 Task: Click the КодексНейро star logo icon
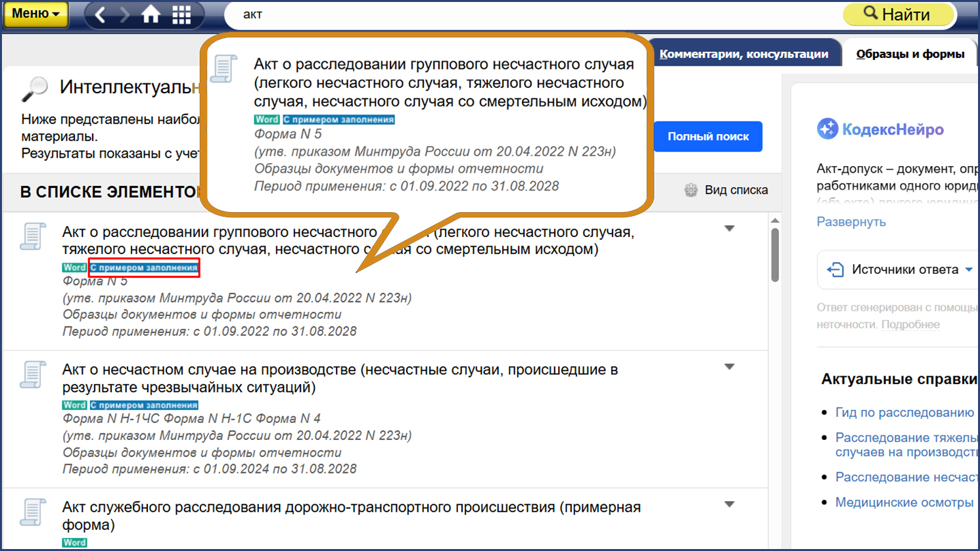[x=828, y=129]
